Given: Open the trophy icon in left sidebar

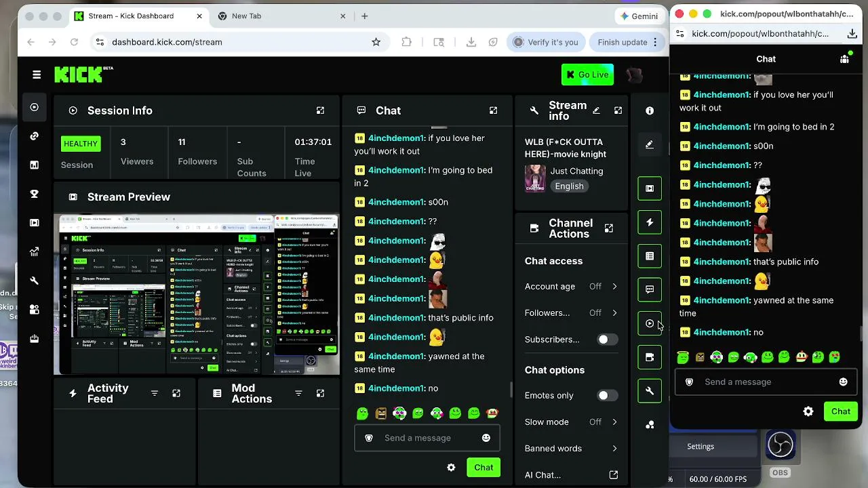Looking at the screenshot, I should point(35,194).
